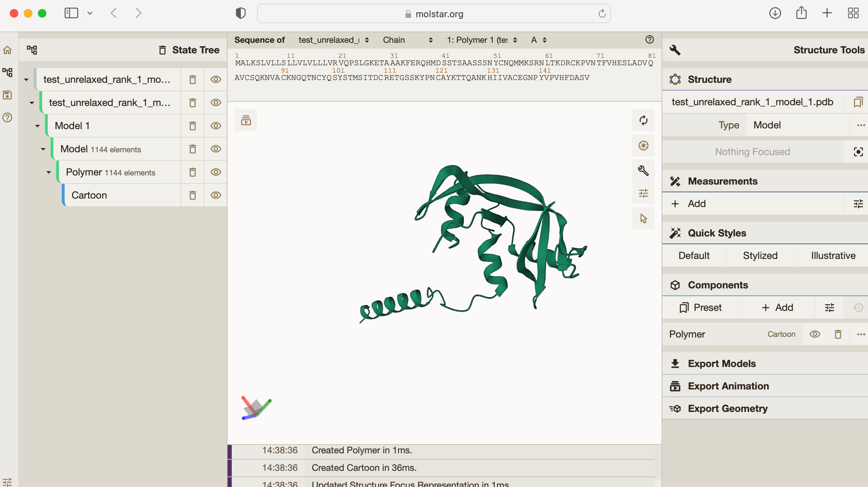Toggle visibility of top test_unrelaxed_rank_1_mo... node

[x=216, y=80]
